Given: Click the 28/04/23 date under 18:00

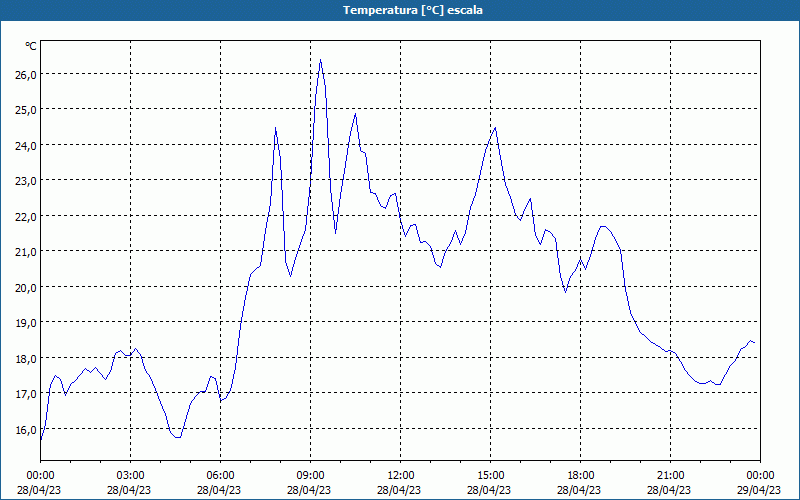Looking at the screenshot, I should (x=580, y=490).
